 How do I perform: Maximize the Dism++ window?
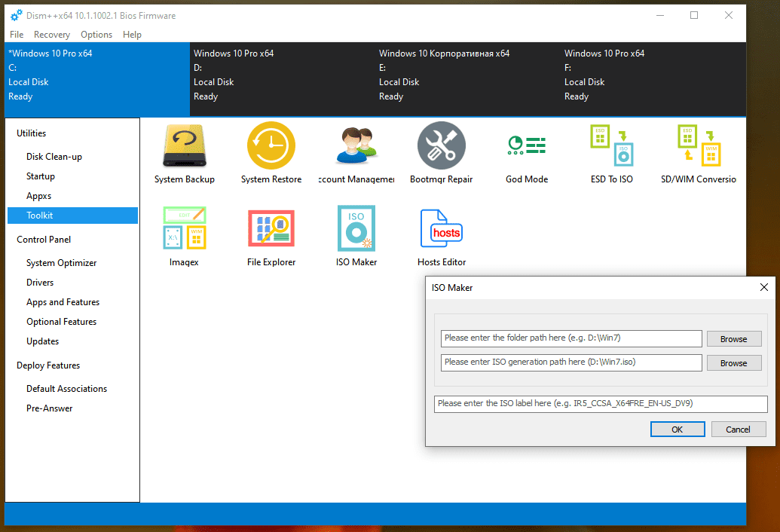(694, 15)
